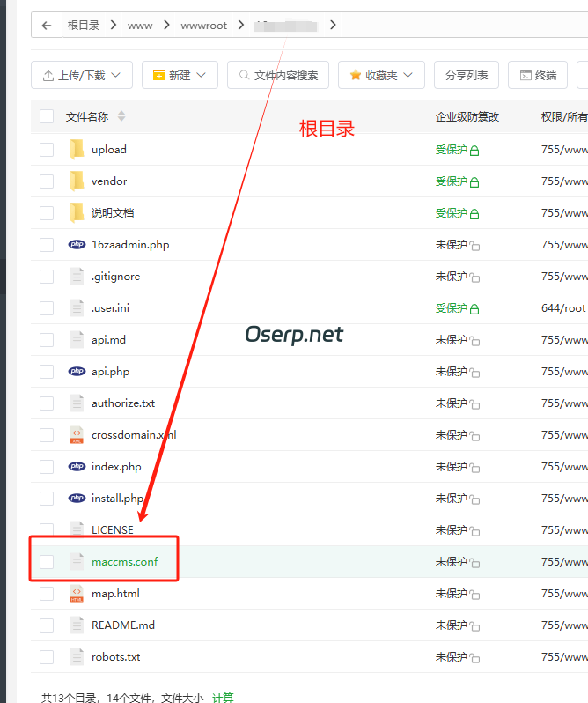Screen dimensions: 588x703
Task: Expand chevron after www in path
Action: click(x=166, y=25)
